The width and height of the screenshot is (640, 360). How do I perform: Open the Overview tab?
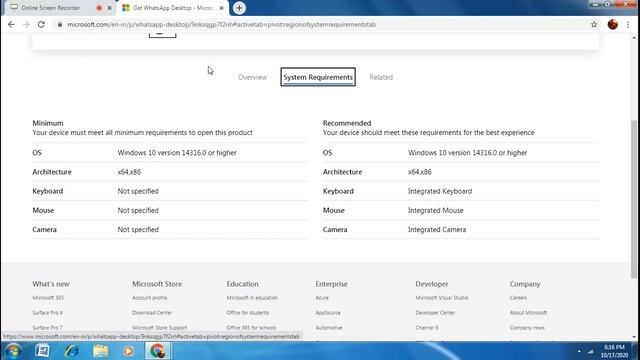pyautogui.click(x=252, y=77)
